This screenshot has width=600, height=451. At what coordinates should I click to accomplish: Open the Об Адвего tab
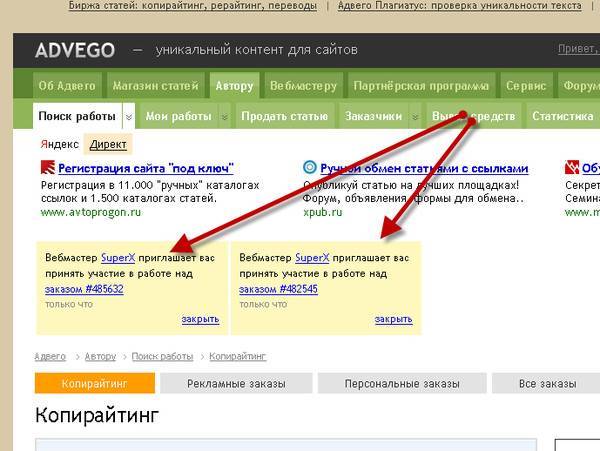(67, 86)
